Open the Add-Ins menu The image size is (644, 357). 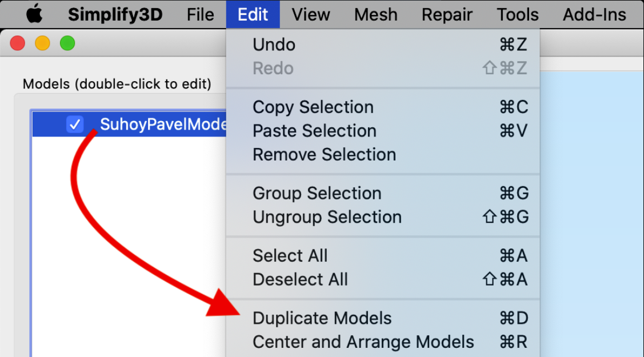click(594, 14)
